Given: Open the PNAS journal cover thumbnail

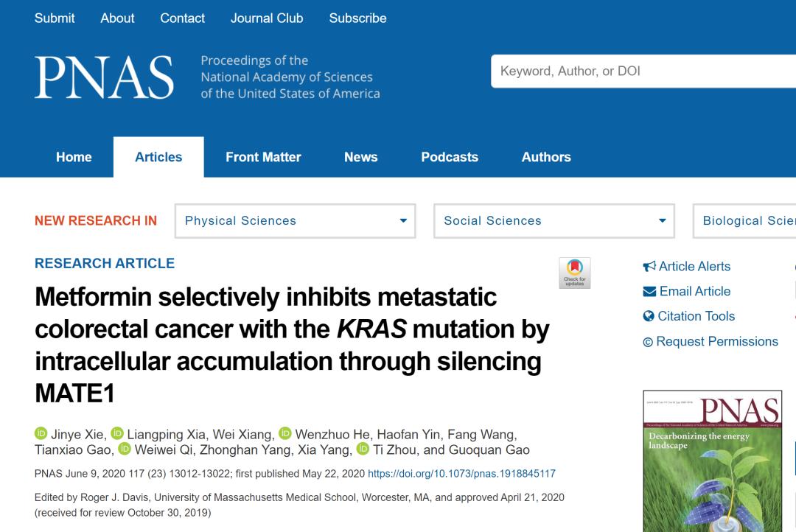Looking at the screenshot, I should click(x=712, y=461).
